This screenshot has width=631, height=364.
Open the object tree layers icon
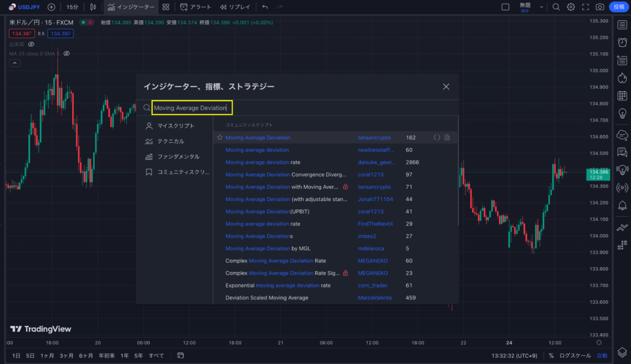pos(622,352)
